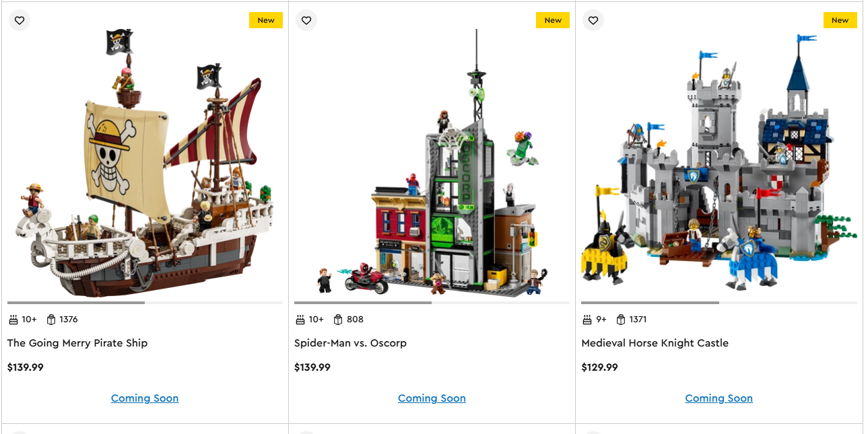View the Oscorp tower product image
This screenshot has width=868, height=434.
coord(432,163)
